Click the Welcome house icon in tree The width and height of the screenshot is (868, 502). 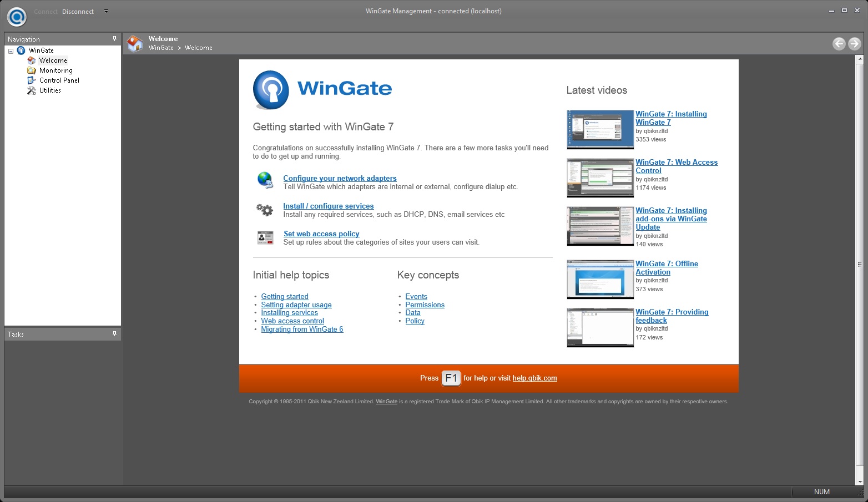32,60
